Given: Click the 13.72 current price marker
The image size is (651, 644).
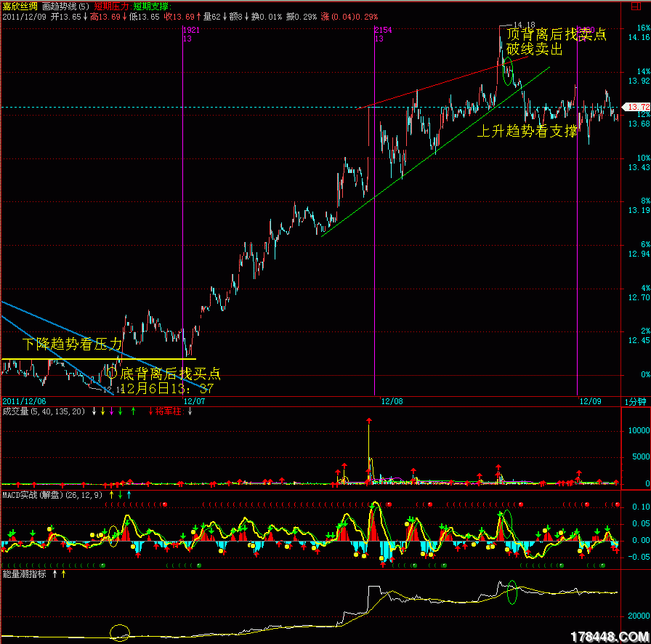Looking at the screenshot, I should coord(637,107).
